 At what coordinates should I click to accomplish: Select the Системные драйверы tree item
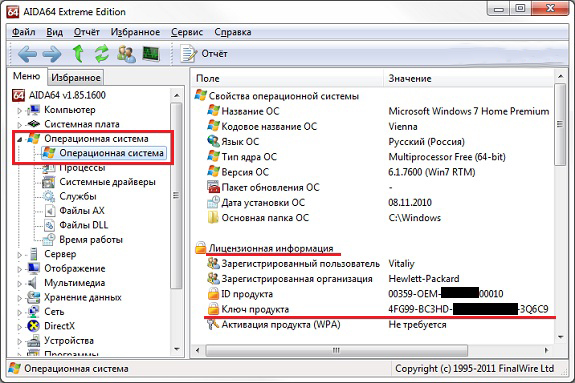click(x=99, y=182)
